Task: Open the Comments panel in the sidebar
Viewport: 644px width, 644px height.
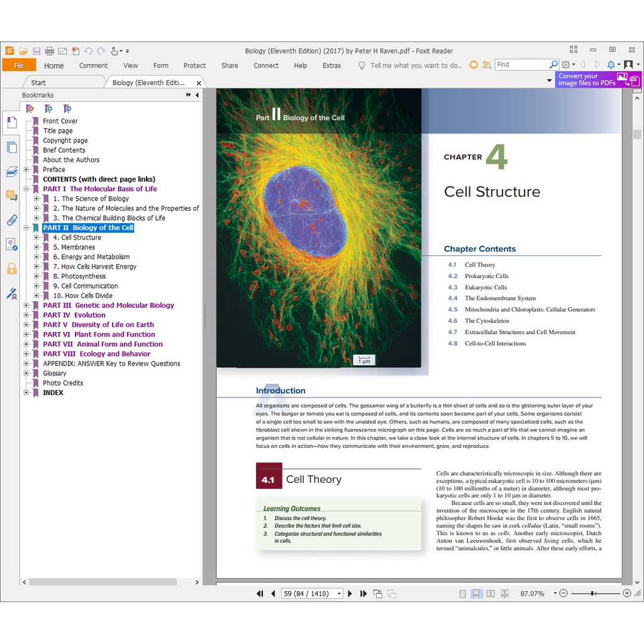Action: click(11, 196)
